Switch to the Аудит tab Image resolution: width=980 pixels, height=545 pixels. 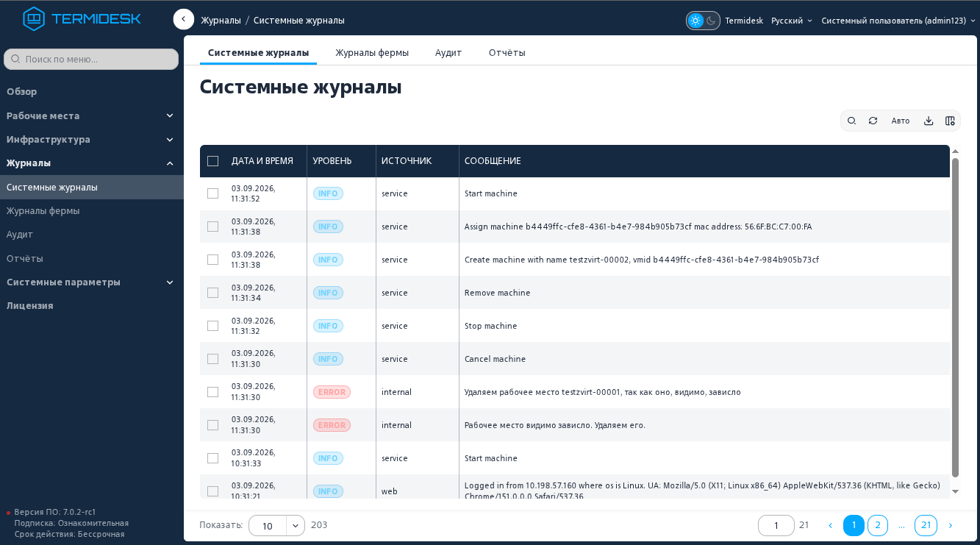448,53
